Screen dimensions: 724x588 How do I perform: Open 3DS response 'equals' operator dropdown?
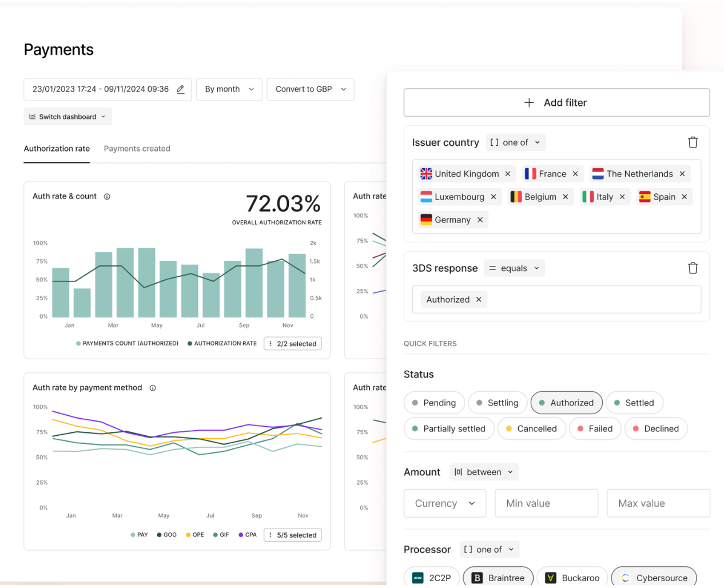(x=514, y=268)
